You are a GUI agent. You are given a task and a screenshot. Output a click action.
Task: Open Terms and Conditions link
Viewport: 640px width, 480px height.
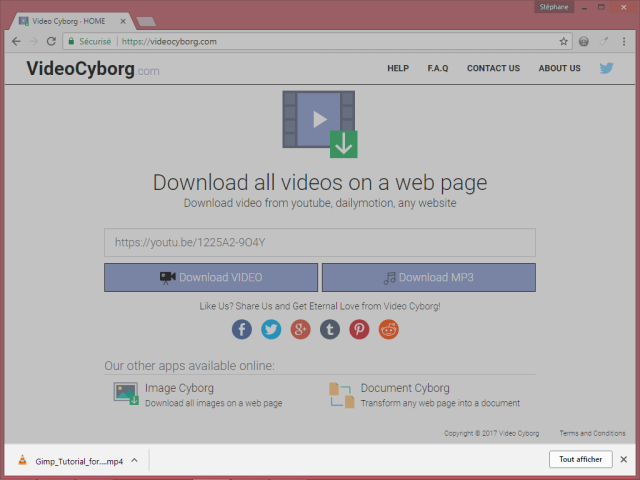click(x=592, y=433)
